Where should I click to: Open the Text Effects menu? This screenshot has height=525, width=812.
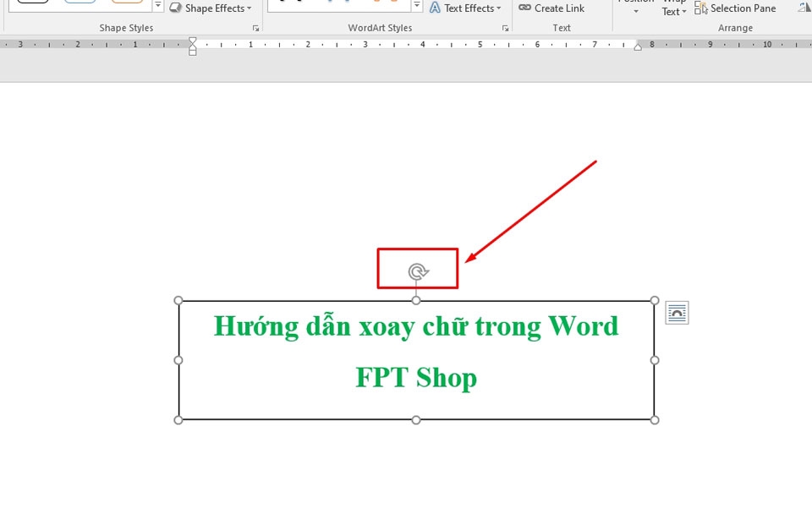[x=466, y=8]
